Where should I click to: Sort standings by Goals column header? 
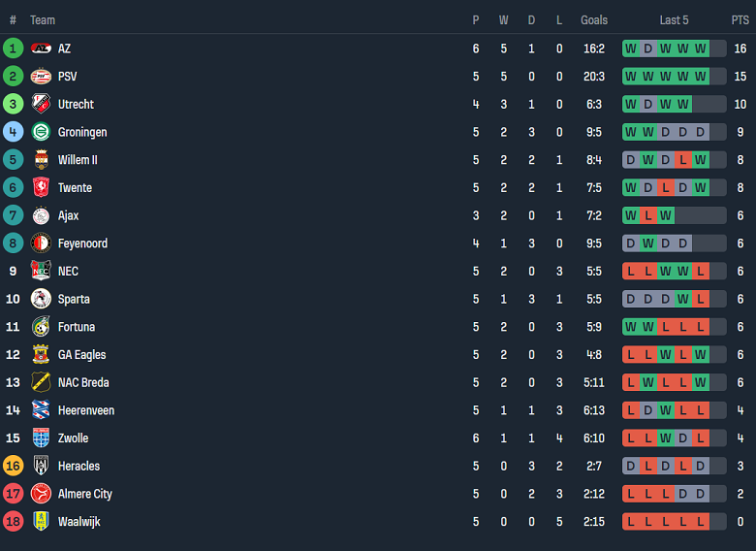[x=594, y=20]
